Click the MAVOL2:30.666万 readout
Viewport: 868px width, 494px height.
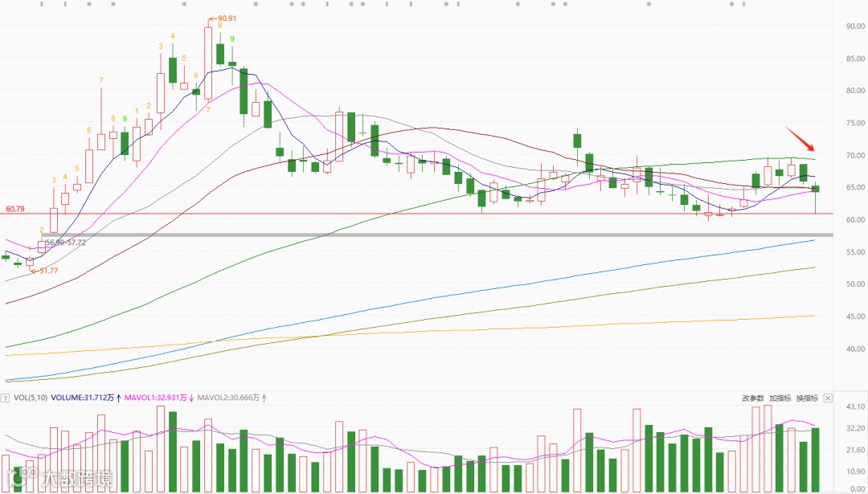click(233, 398)
